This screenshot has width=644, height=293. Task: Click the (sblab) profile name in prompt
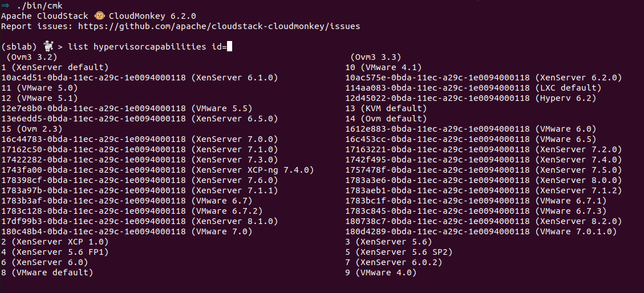(x=19, y=47)
